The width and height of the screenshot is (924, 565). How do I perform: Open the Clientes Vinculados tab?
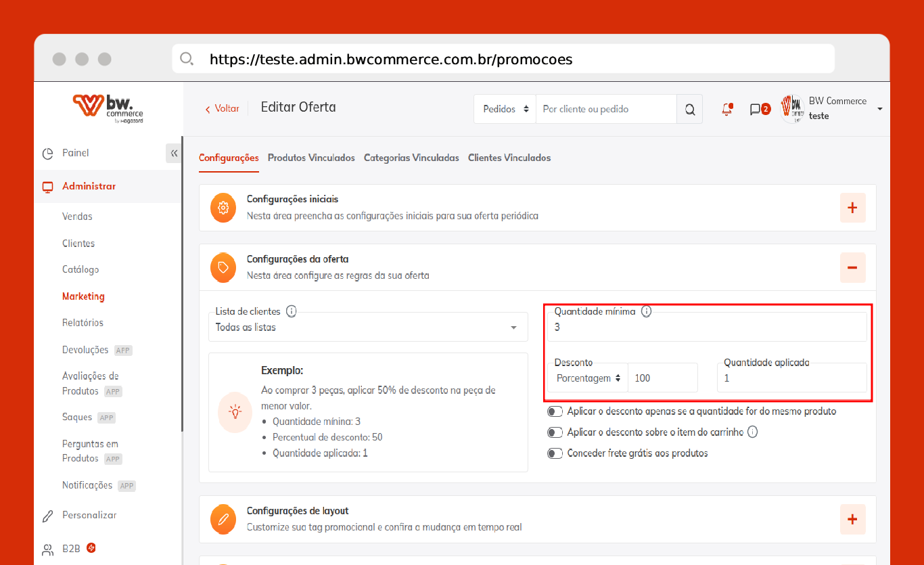pyautogui.click(x=509, y=158)
